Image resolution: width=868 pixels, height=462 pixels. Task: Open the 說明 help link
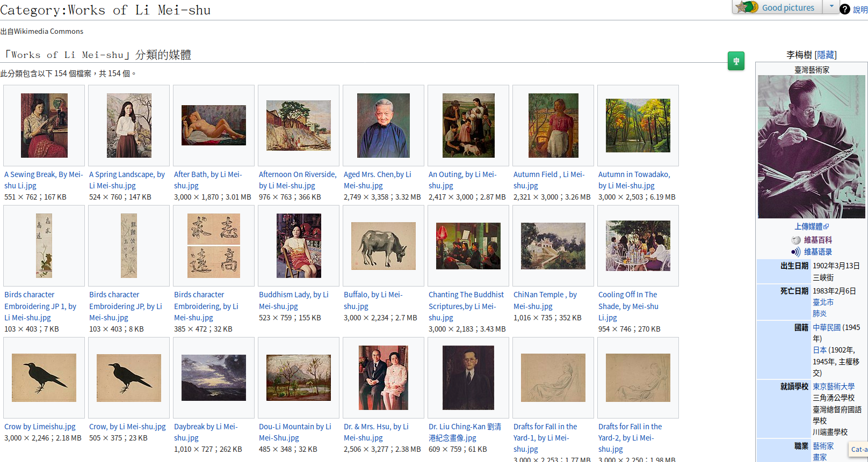860,10
